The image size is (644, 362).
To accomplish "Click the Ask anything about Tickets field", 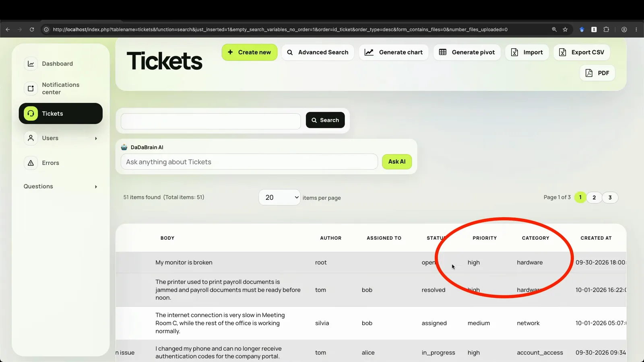I will click(x=249, y=162).
